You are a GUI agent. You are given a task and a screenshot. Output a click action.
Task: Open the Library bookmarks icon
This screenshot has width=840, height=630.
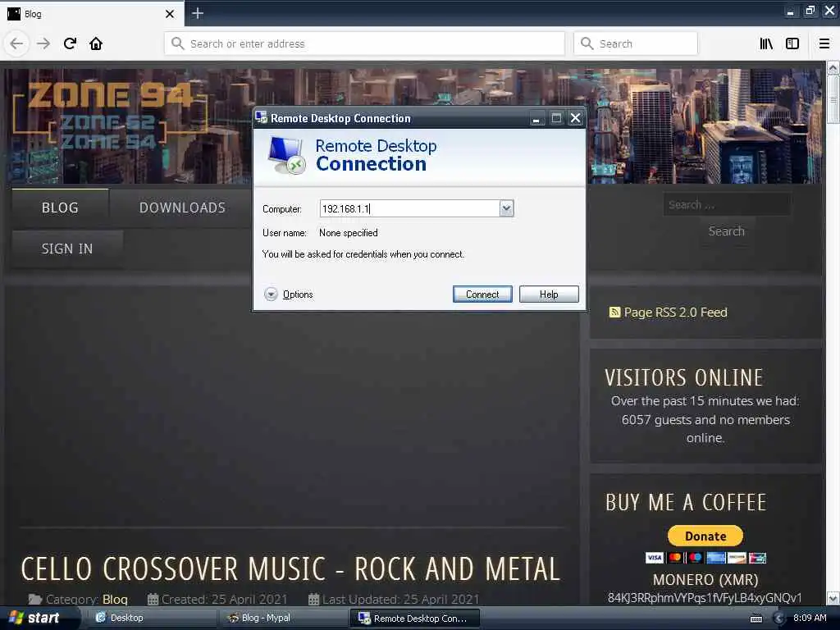pyautogui.click(x=766, y=43)
